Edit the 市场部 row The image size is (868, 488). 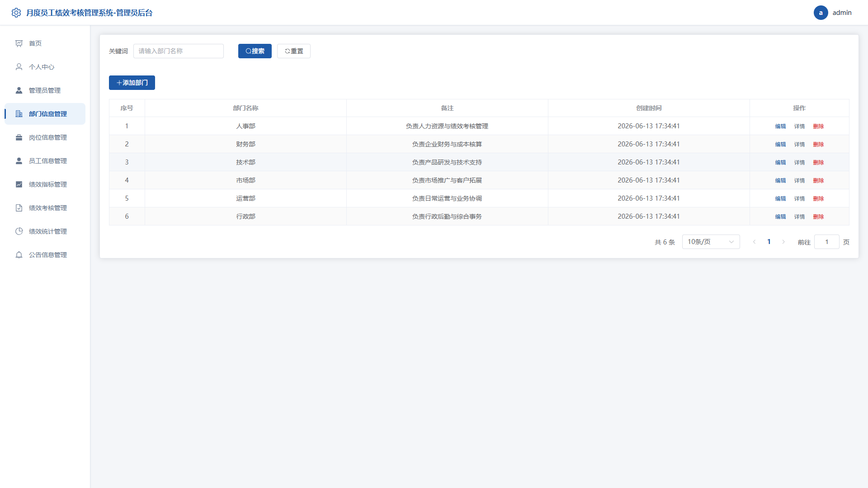[x=780, y=181]
